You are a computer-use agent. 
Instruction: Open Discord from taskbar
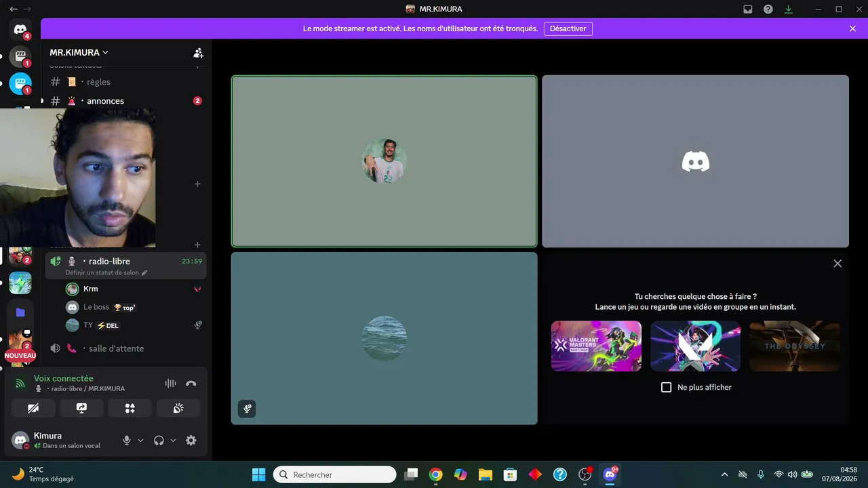click(x=610, y=474)
